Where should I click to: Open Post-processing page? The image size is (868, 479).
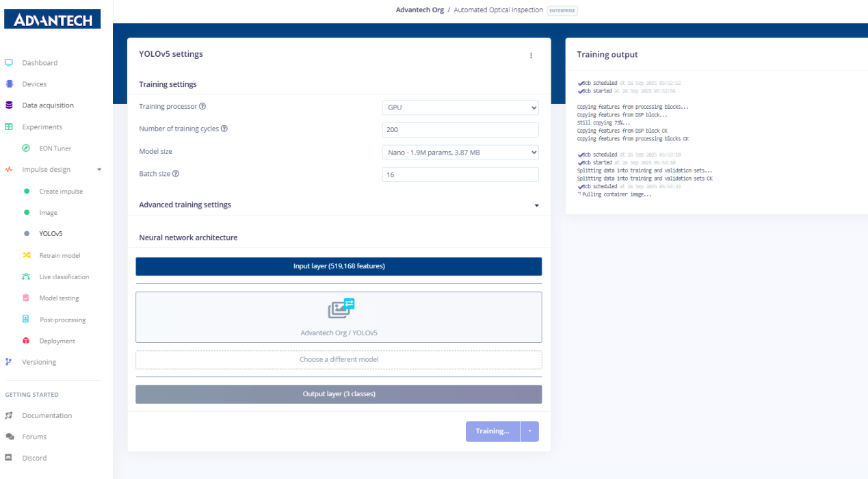(63, 320)
